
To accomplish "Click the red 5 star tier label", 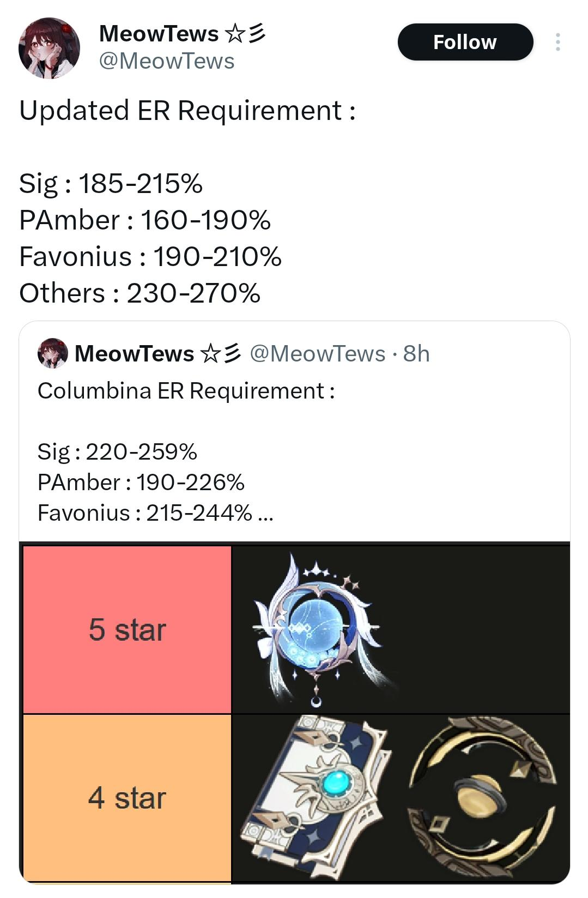I will [127, 630].
